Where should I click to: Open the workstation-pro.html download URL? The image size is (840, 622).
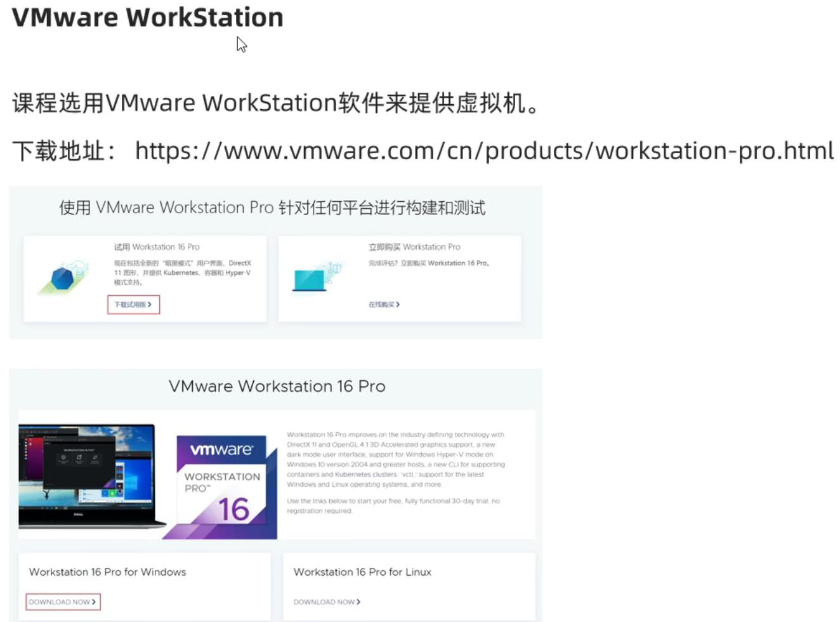point(484,151)
